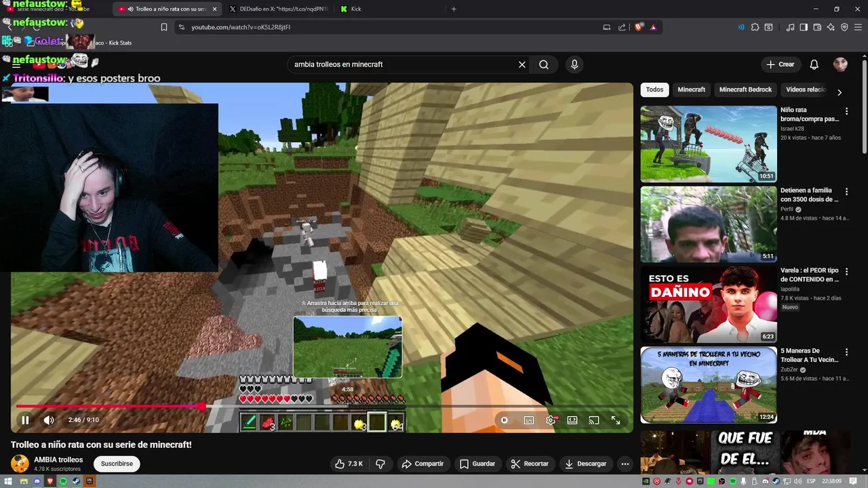Open a new browser tab plus button
This screenshot has width=868, height=488.
pyautogui.click(x=454, y=9)
